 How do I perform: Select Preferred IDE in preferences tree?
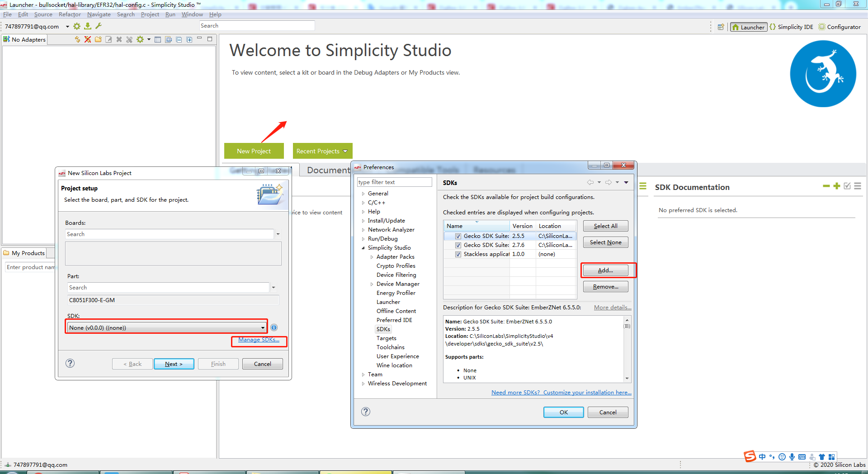click(x=394, y=320)
